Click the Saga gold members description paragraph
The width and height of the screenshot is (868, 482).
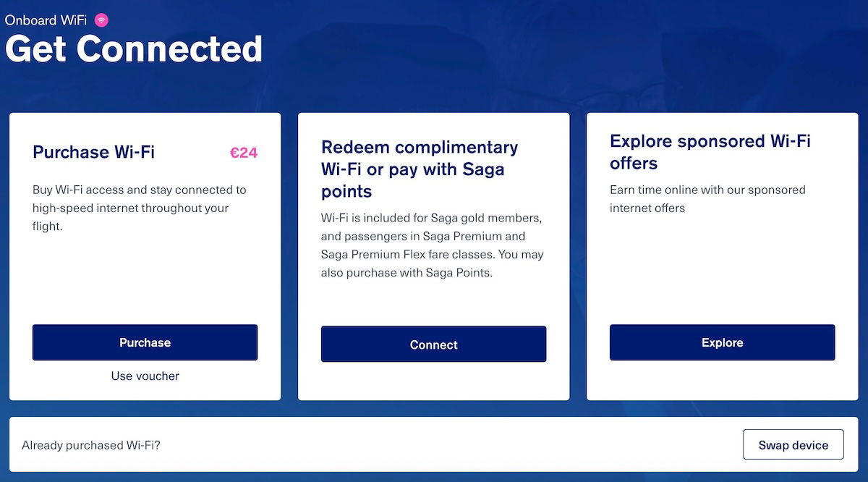click(x=432, y=245)
